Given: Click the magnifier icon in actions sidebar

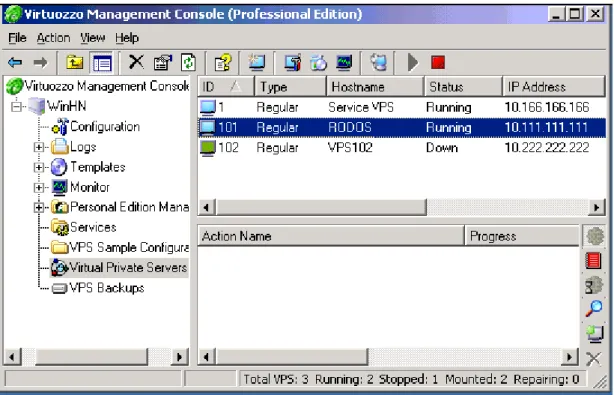Looking at the screenshot, I should (x=594, y=308).
